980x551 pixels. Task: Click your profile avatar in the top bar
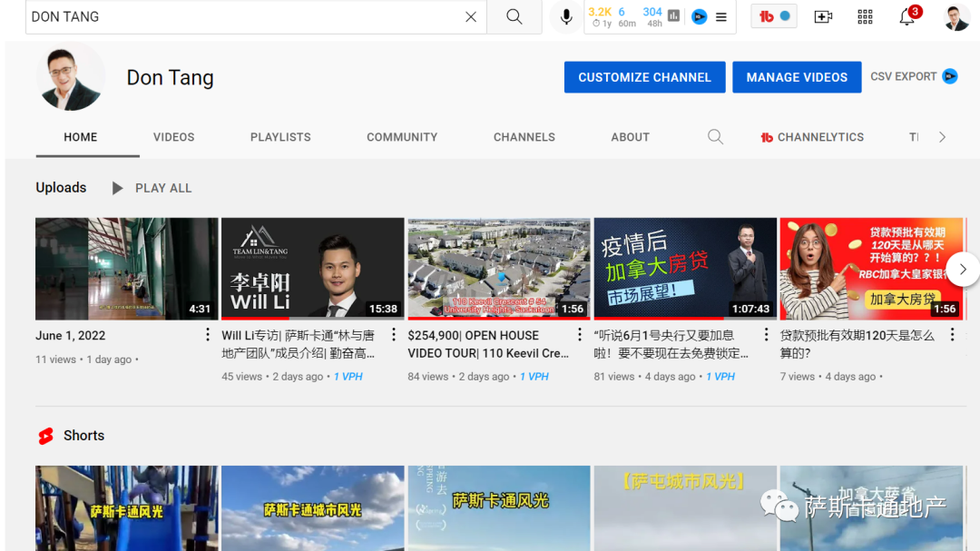pyautogui.click(x=956, y=16)
